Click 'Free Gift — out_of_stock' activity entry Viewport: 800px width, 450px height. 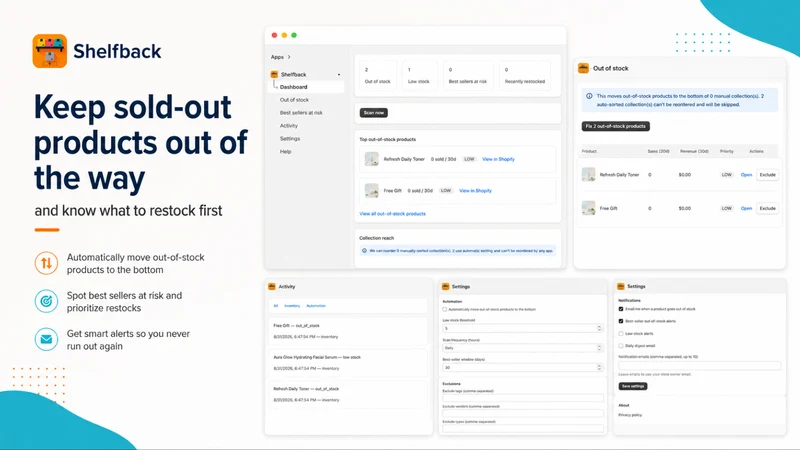(348, 331)
